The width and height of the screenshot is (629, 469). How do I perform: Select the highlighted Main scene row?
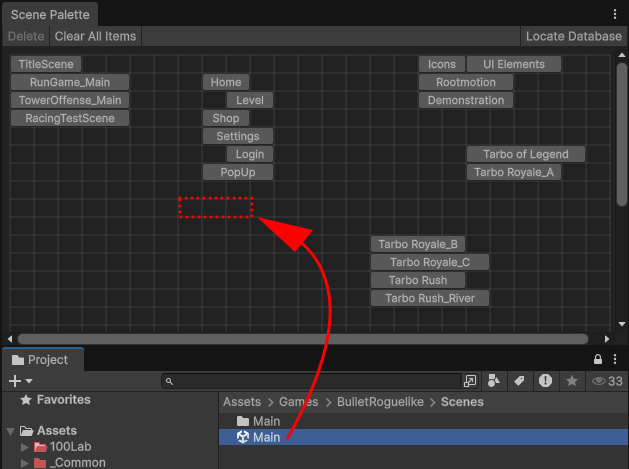[424, 437]
